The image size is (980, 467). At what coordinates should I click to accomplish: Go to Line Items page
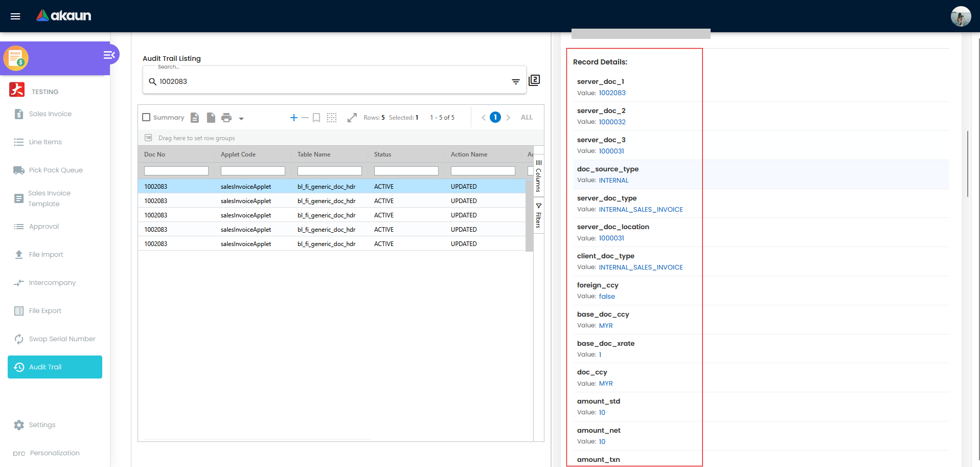tap(45, 142)
